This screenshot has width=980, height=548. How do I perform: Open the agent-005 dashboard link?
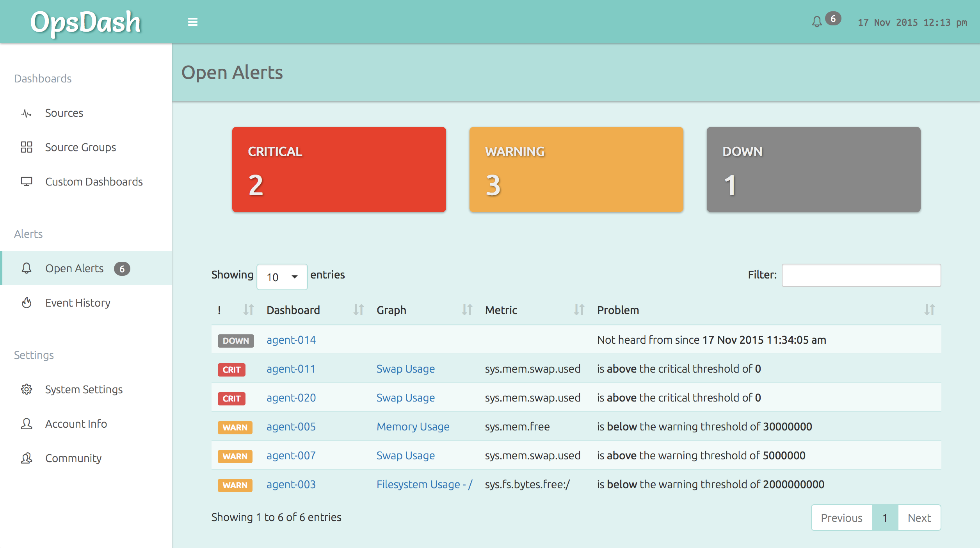click(291, 427)
